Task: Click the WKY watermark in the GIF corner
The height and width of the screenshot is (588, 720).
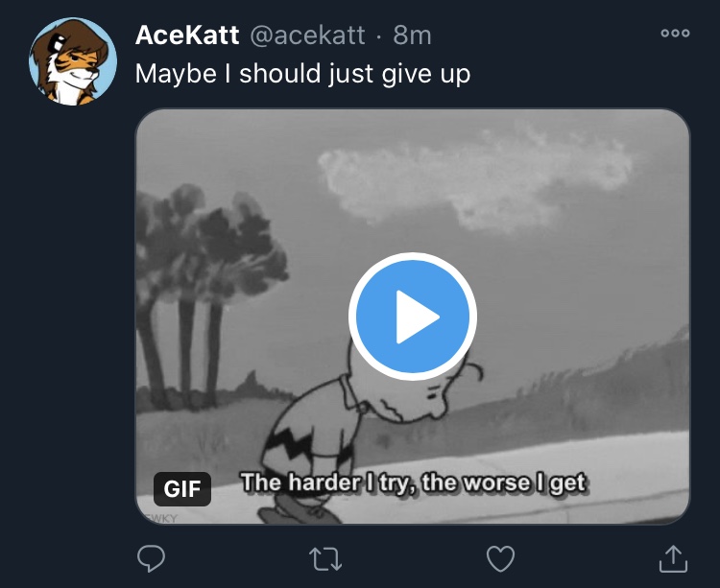Action: [x=160, y=518]
